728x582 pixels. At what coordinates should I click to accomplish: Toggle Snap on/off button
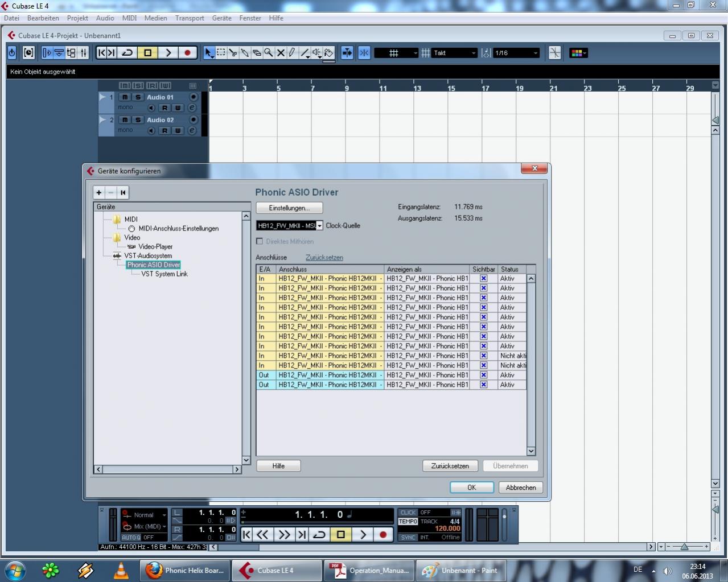coord(364,53)
